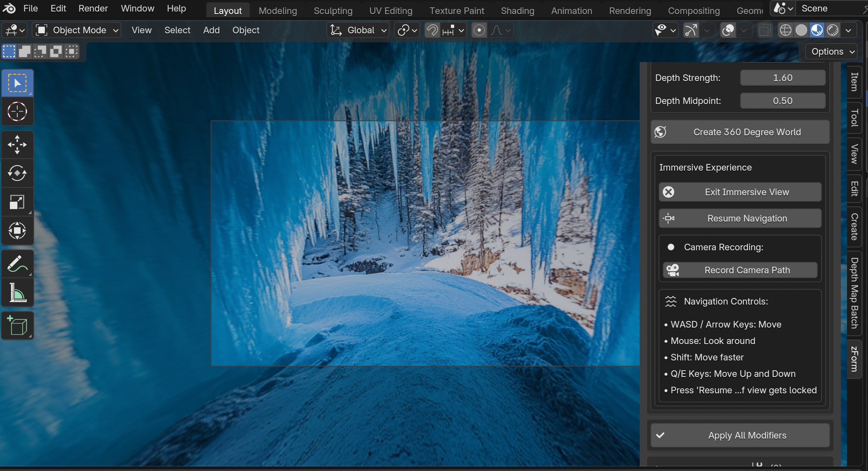Click the Set New selection mode icon
The image size is (868, 471).
tap(9, 51)
